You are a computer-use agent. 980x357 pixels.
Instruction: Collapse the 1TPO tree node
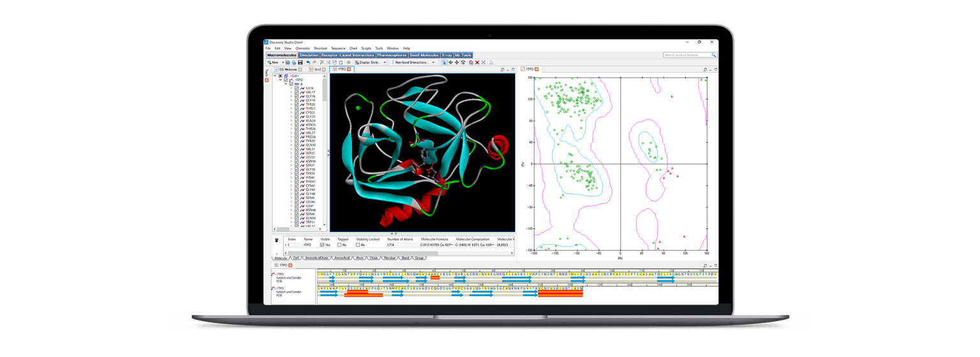280,80
